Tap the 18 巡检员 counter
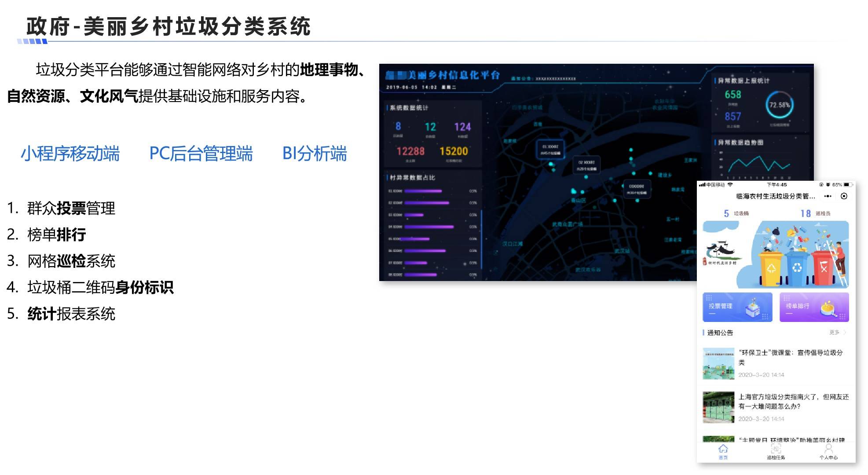 point(815,213)
